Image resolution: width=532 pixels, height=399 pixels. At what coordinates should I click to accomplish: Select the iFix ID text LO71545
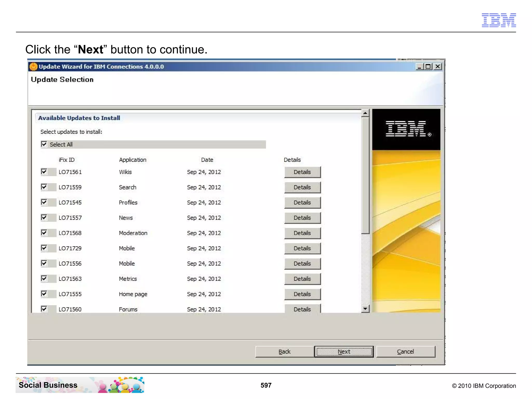pyautogui.click(x=70, y=203)
